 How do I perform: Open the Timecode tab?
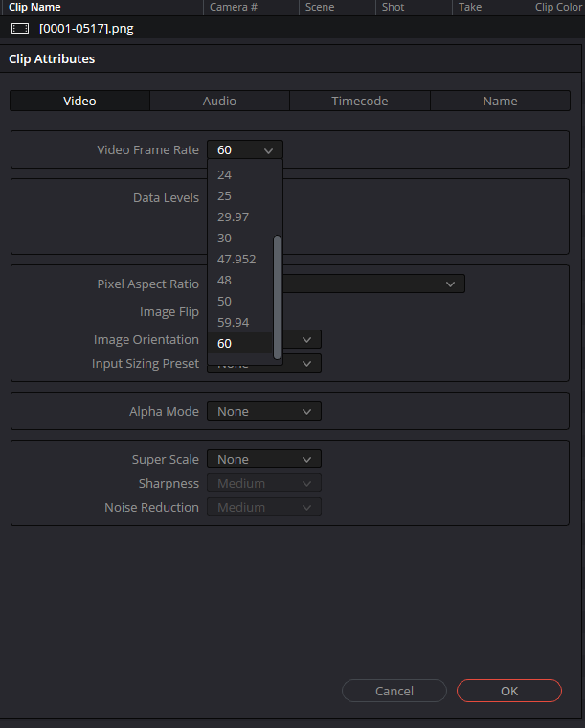pos(360,101)
